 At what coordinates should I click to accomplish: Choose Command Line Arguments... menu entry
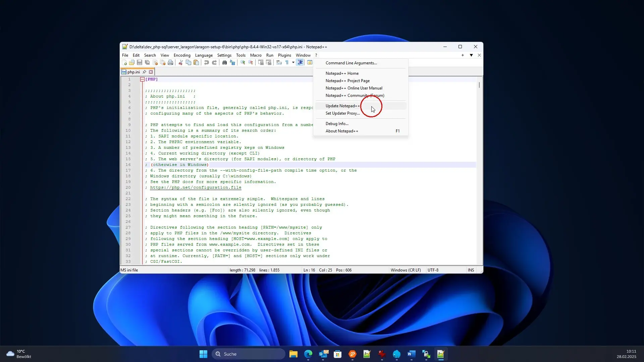(x=361, y=63)
